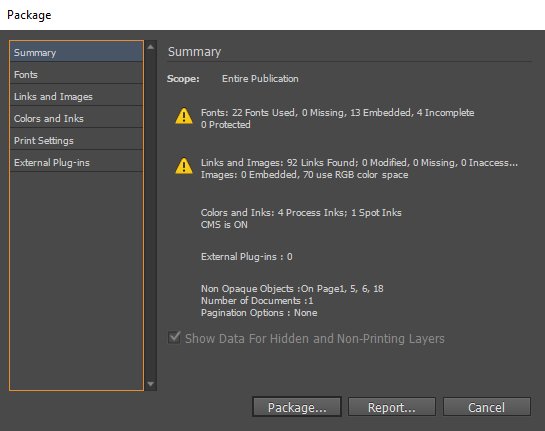Click the Report... button
The height and width of the screenshot is (431, 545).
pos(392,407)
